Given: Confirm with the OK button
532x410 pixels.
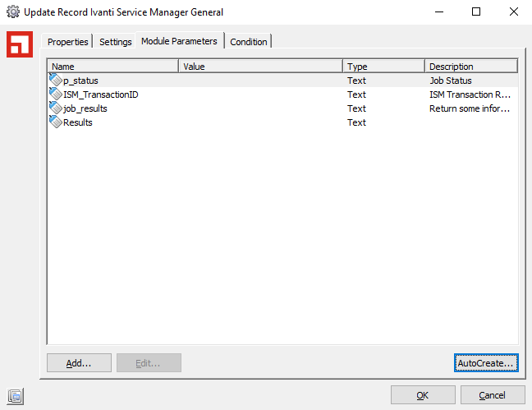Looking at the screenshot, I should pyautogui.click(x=423, y=395).
